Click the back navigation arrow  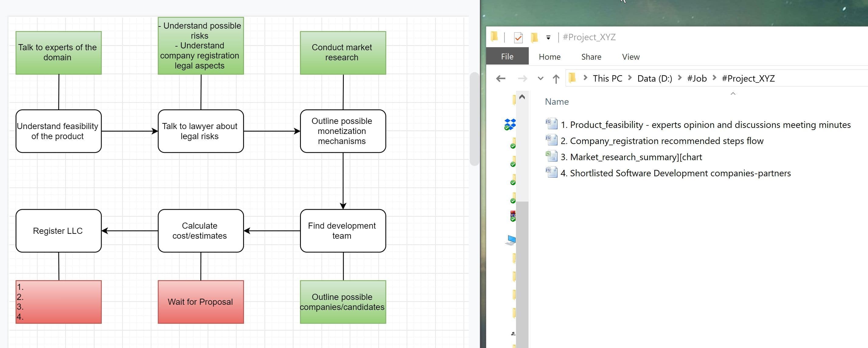tap(501, 78)
